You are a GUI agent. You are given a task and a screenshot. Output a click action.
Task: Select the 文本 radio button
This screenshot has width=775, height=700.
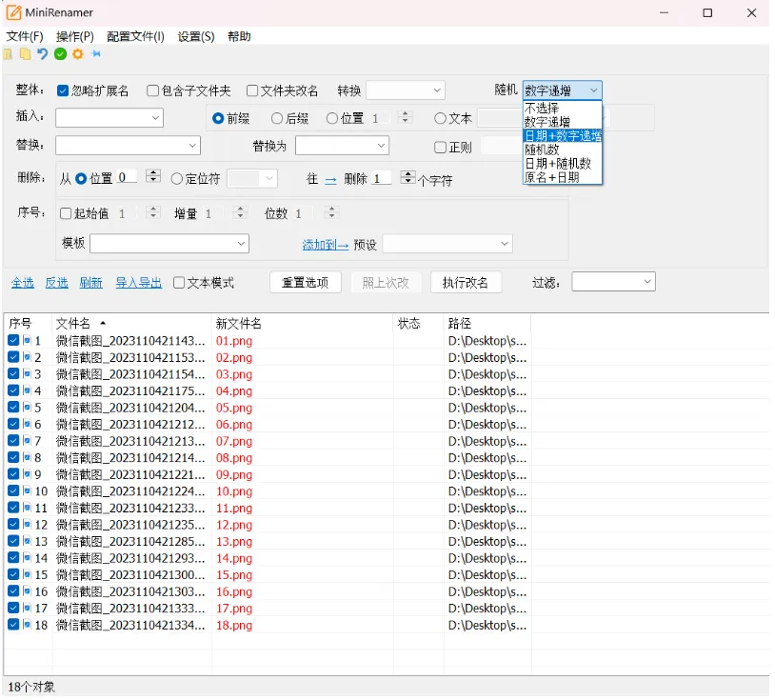click(440, 118)
